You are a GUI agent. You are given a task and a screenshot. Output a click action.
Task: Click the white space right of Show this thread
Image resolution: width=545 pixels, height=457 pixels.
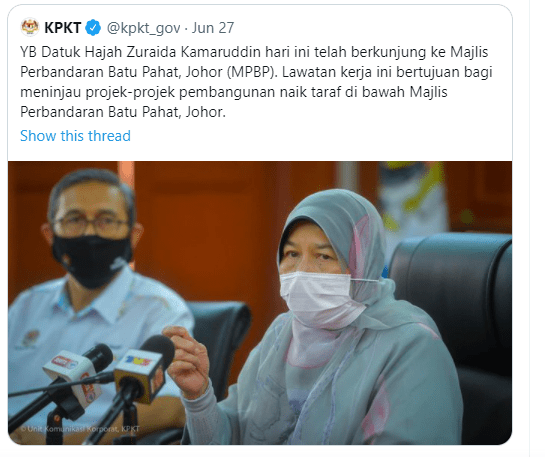[320, 136]
